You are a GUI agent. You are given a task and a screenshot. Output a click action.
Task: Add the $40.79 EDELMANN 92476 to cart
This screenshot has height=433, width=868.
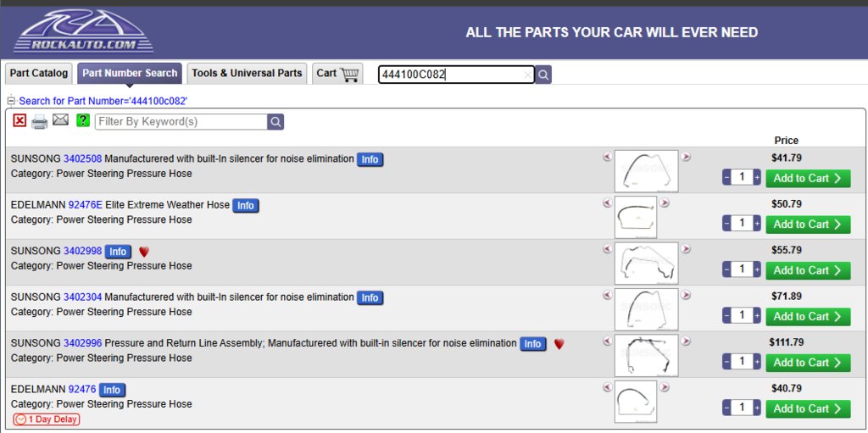[x=808, y=408]
